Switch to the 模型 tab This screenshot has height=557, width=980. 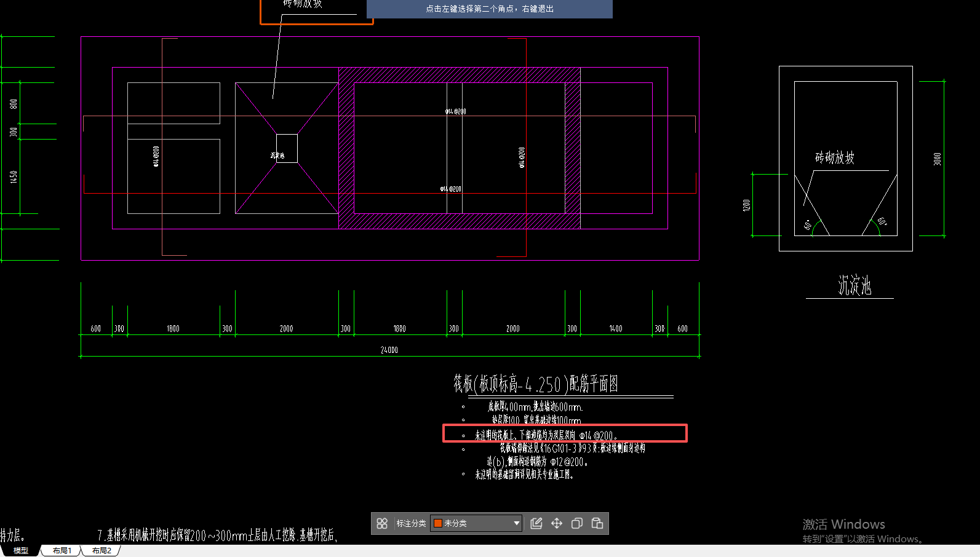[x=21, y=550]
